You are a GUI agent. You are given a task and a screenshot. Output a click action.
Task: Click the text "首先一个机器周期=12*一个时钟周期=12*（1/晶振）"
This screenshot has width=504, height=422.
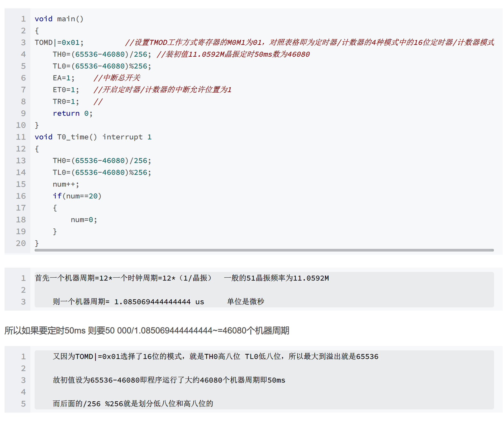pyautogui.click(x=123, y=278)
